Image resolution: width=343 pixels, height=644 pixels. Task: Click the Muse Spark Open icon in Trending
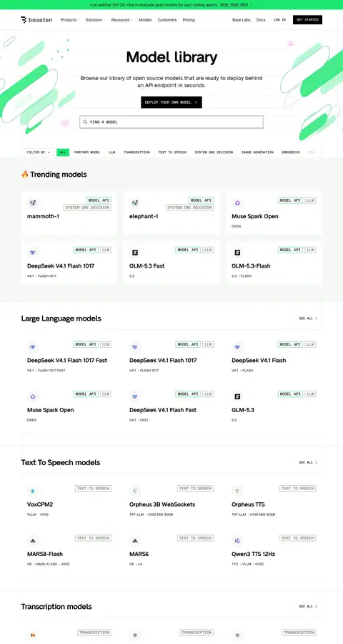[237, 203]
